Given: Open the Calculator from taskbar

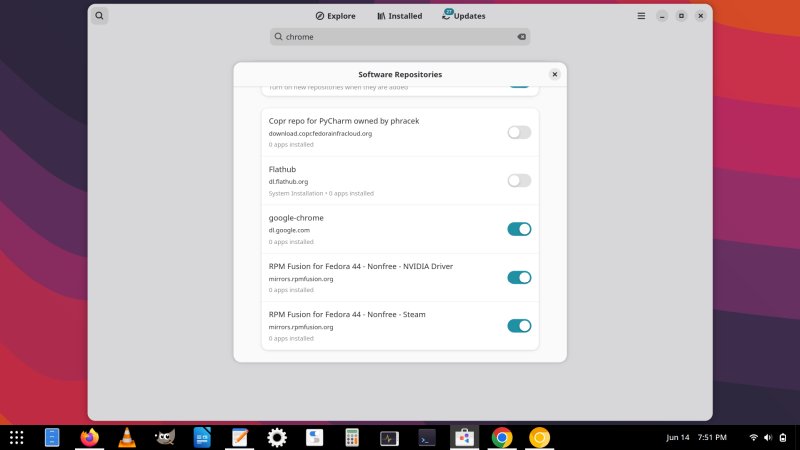Looking at the screenshot, I should [x=352, y=438].
